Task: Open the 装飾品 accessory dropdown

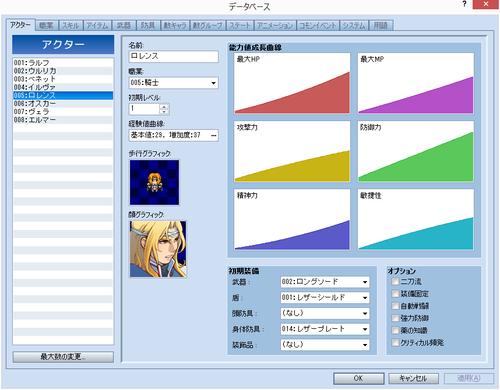Action: point(325,345)
